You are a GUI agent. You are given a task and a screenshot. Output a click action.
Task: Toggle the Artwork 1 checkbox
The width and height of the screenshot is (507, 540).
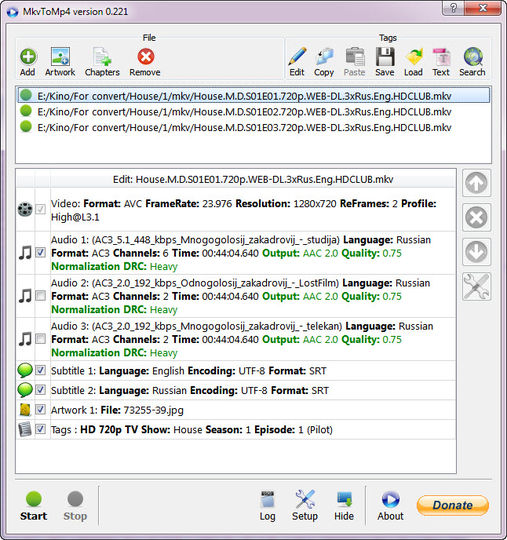pyautogui.click(x=41, y=409)
